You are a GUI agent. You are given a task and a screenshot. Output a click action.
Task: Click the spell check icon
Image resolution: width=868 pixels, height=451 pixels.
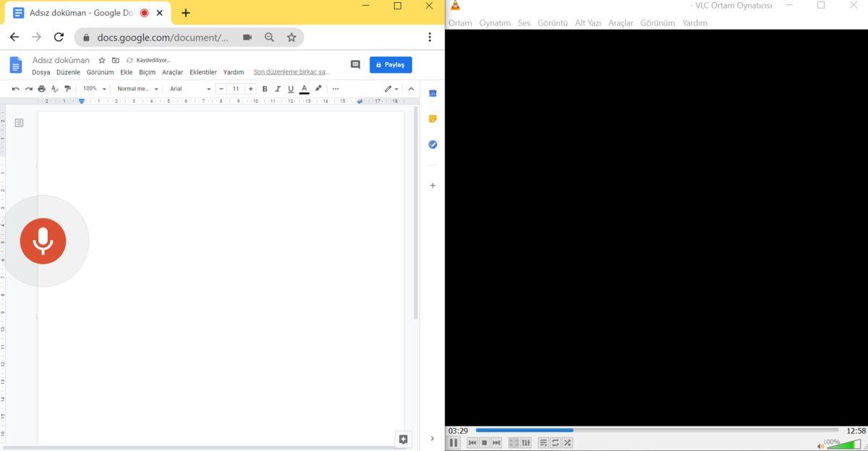54,88
